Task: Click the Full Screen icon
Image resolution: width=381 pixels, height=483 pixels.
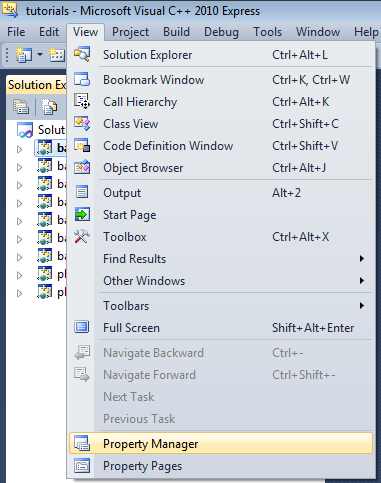Action: click(82, 327)
